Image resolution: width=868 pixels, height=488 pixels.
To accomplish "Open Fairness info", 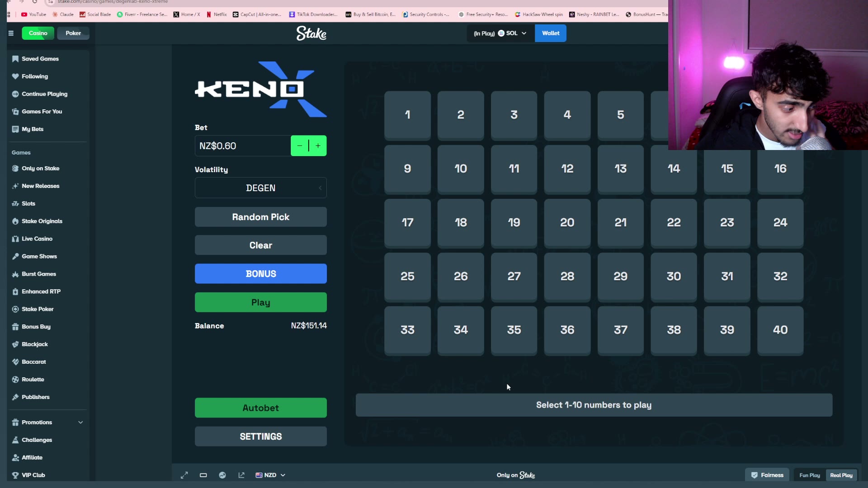I will click(x=767, y=475).
